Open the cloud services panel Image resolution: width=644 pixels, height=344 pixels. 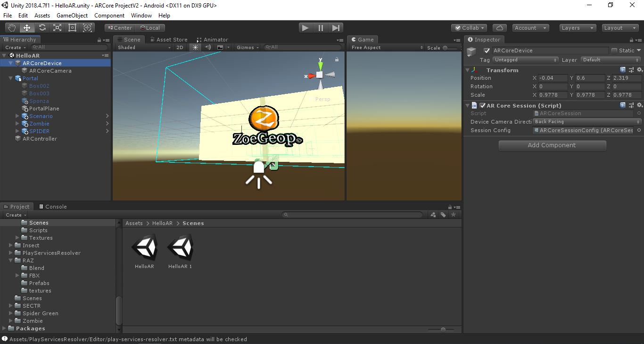coord(499,28)
